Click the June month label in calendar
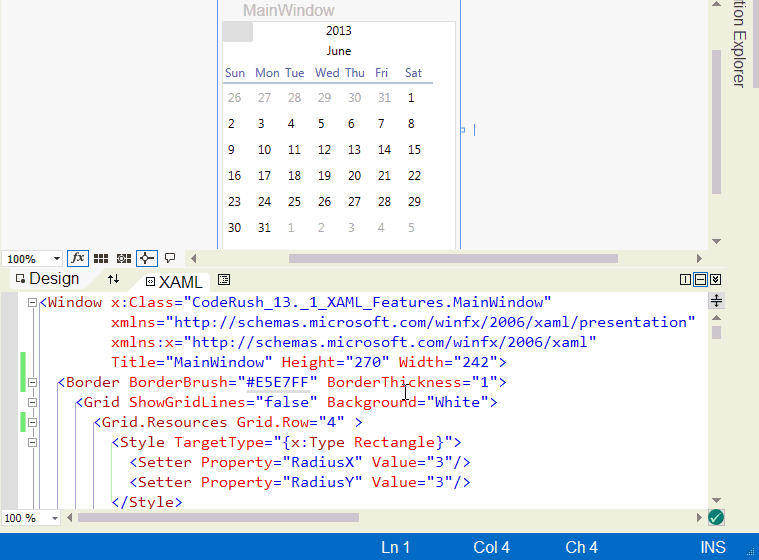 tap(338, 51)
